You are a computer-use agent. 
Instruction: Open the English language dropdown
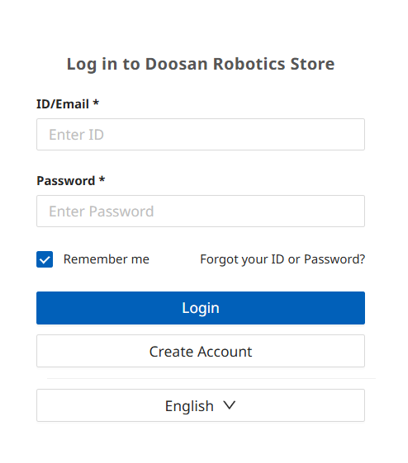(x=200, y=405)
